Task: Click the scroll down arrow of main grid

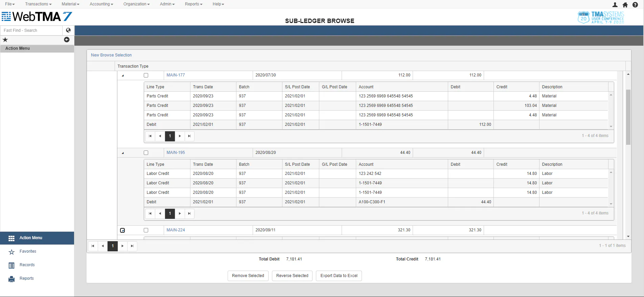Action: 628,236
